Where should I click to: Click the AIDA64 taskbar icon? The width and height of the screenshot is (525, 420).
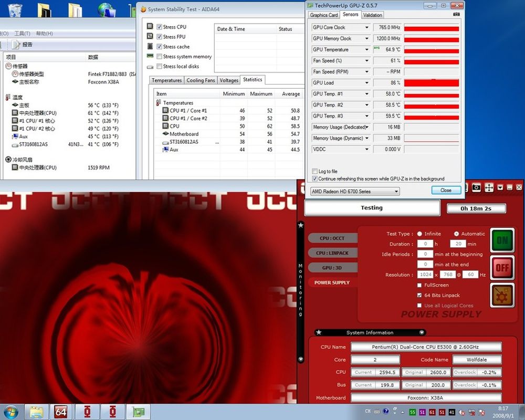click(61, 411)
